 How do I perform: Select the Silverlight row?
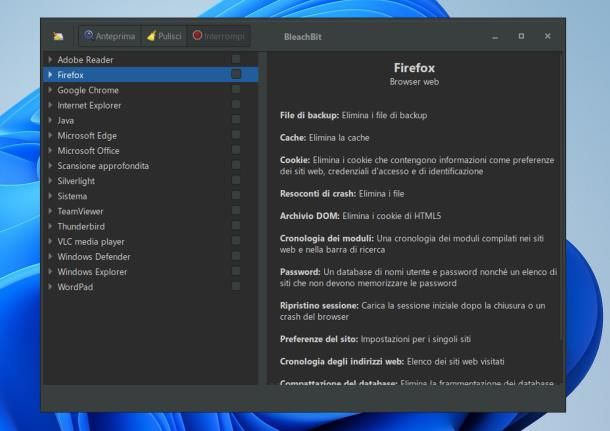point(151,181)
